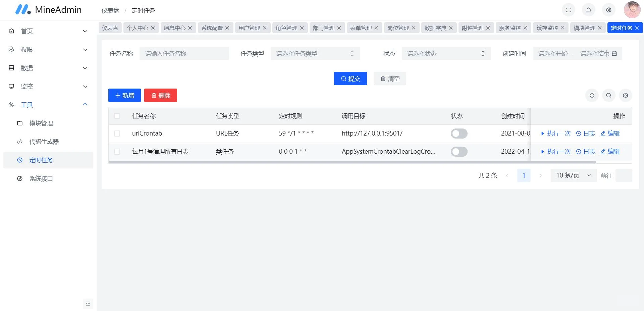Open the notification bell
Image resolution: width=644 pixels, height=311 pixels.
click(x=588, y=10)
